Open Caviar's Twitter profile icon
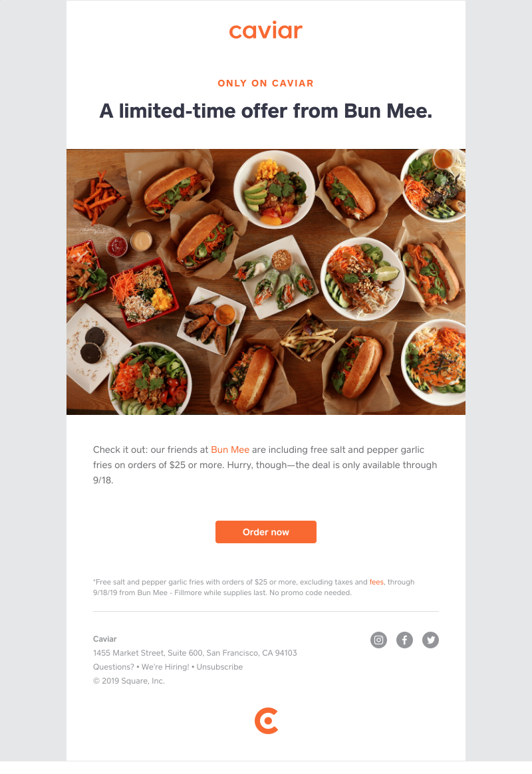Screen dimensions: 532x774 click(x=430, y=640)
